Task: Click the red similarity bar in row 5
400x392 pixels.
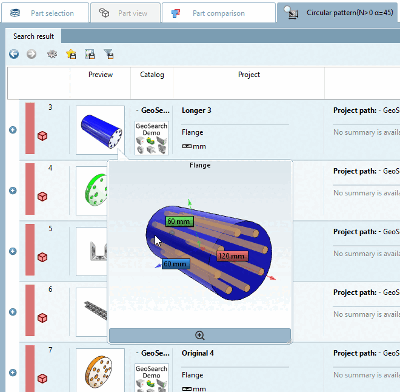Action: 30,250
